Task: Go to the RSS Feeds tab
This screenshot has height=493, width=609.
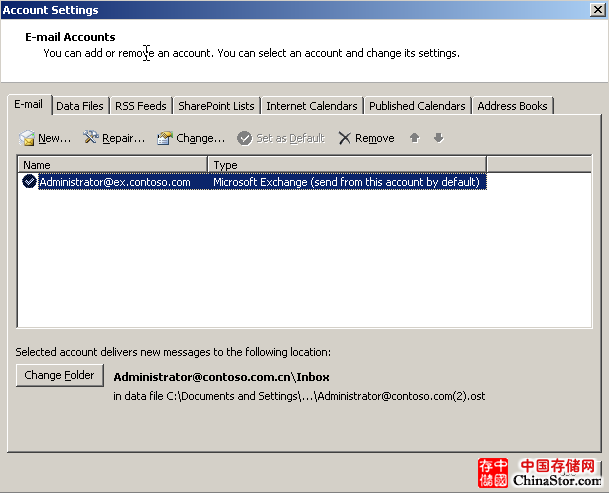Action: pos(141,106)
